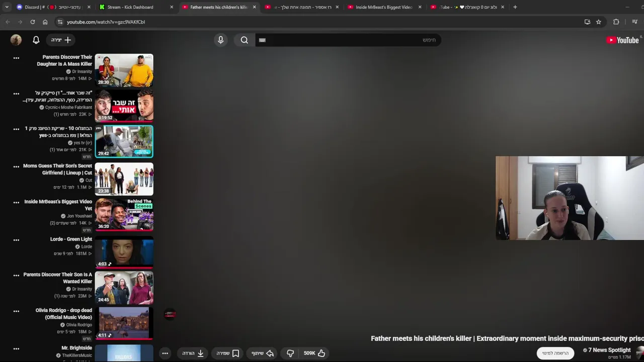Click the Create (יצירה) button
This screenshot has height=362, width=644.
coord(61,40)
